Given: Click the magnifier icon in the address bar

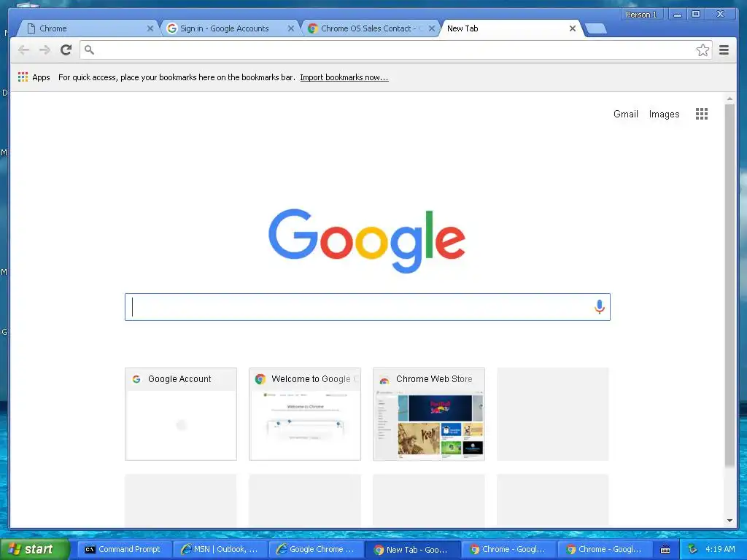Looking at the screenshot, I should coord(89,50).
